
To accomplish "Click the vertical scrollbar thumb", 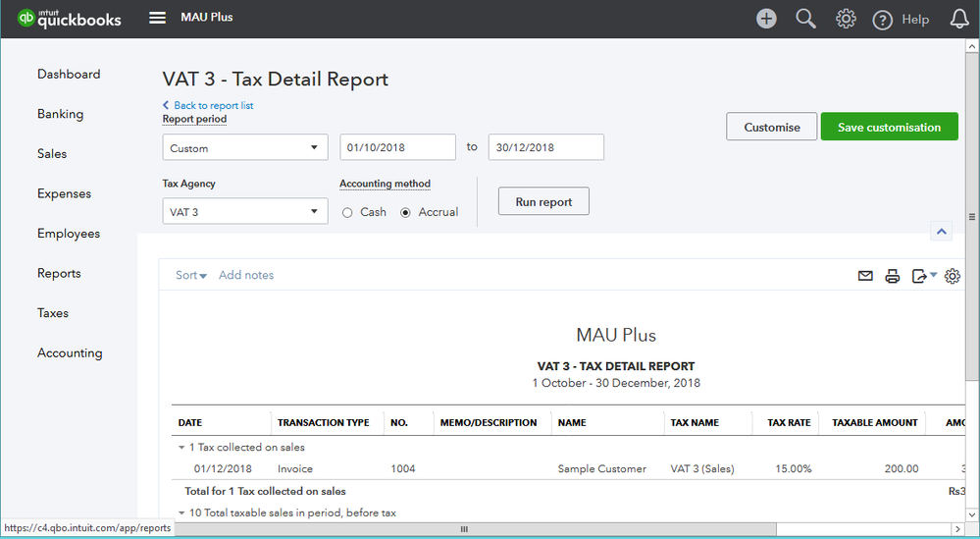I will tap(972, 216).
